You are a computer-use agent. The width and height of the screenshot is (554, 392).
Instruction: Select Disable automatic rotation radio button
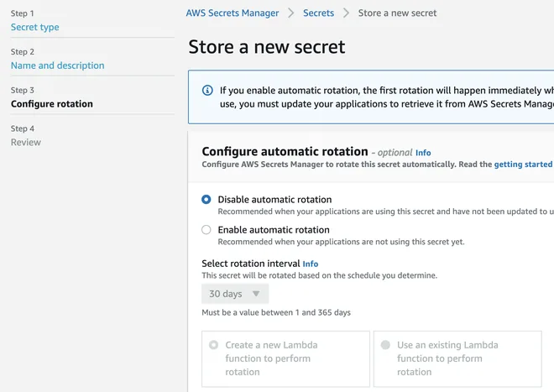(x=206, y=200)
